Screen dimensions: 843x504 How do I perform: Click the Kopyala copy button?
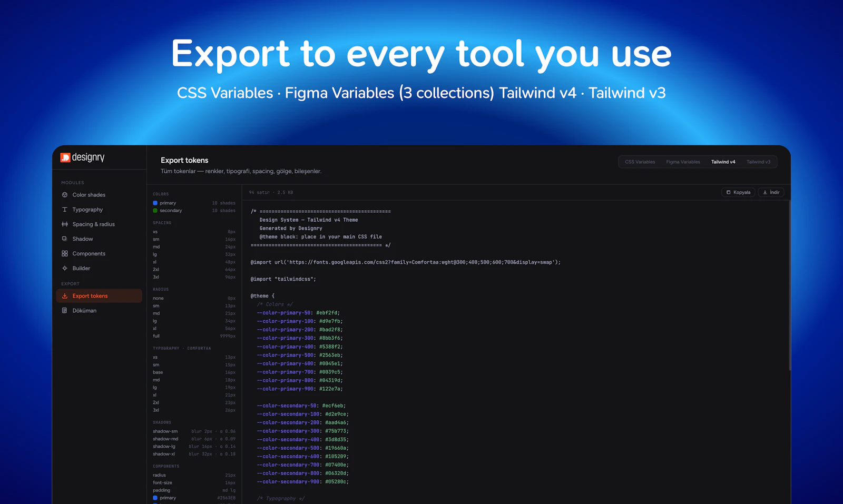[738, 192]
